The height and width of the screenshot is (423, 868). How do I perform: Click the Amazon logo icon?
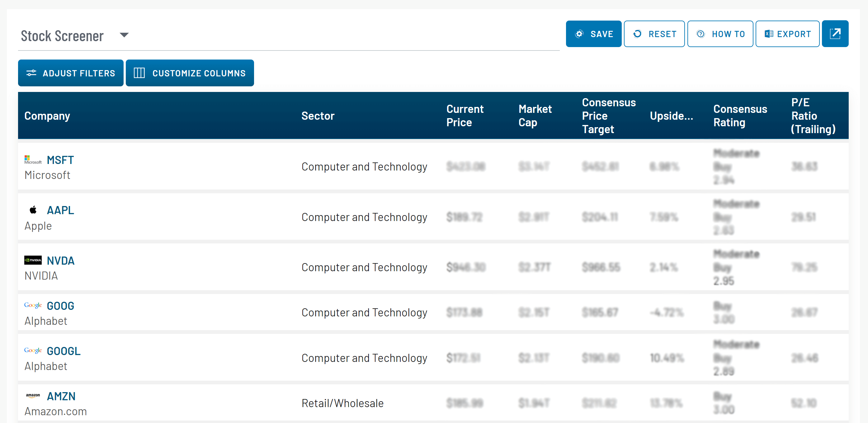[x=33, y=396]
